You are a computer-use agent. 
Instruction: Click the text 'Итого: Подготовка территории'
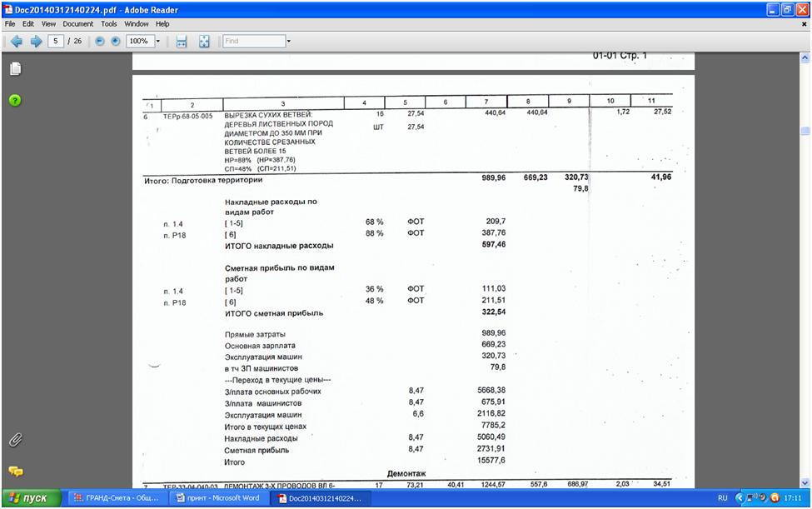point(203,180)
